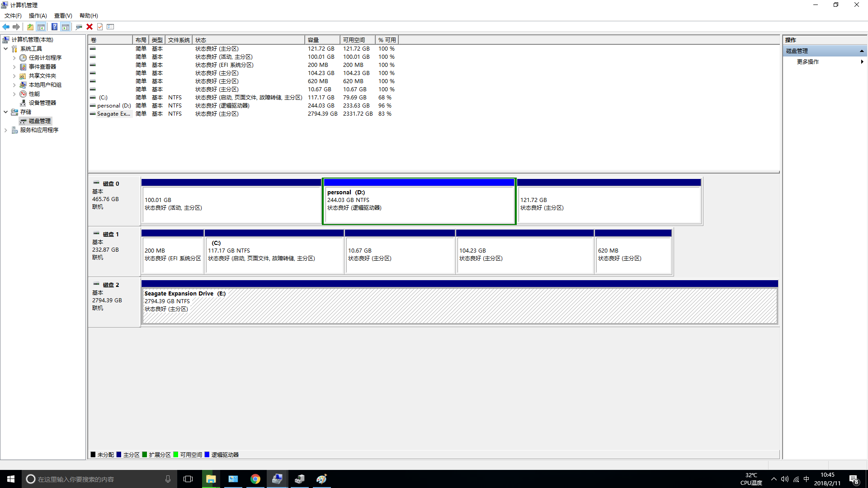
Task: Click 更多操作 in the actions pane
Action: tap(807, 62)
